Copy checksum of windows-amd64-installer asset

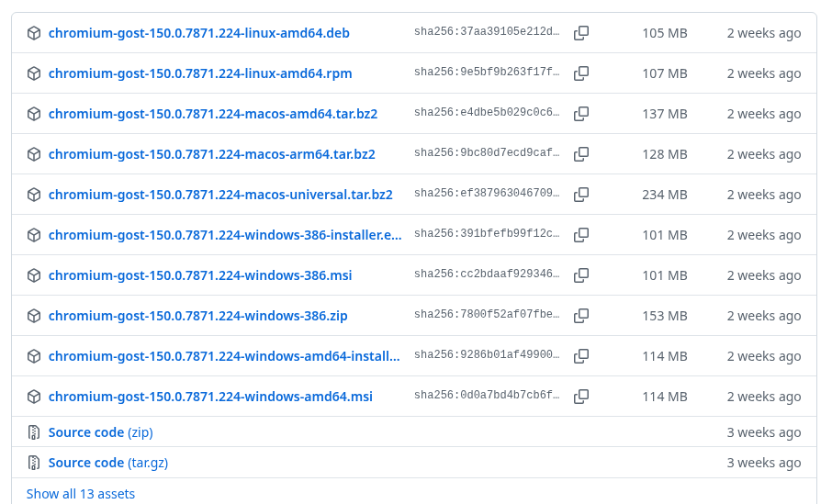click(581, 355)
